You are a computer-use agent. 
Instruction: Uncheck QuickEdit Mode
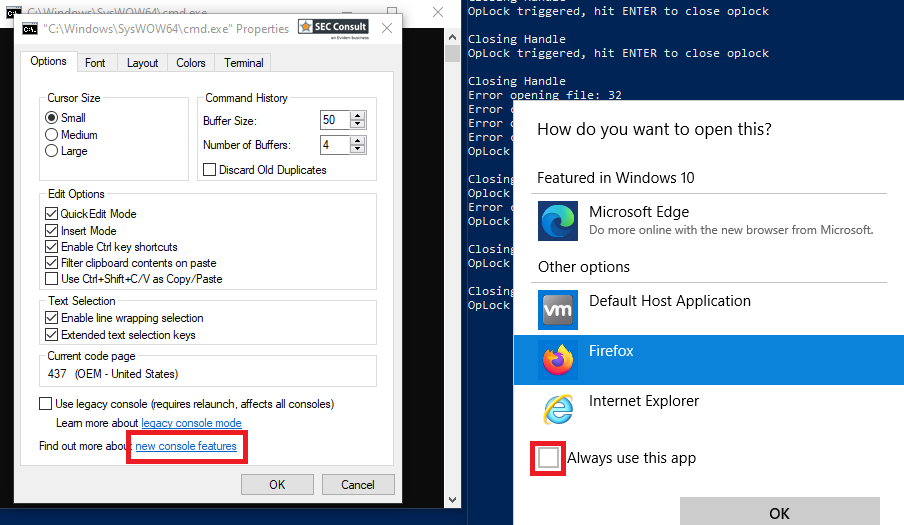click(52, 214)
